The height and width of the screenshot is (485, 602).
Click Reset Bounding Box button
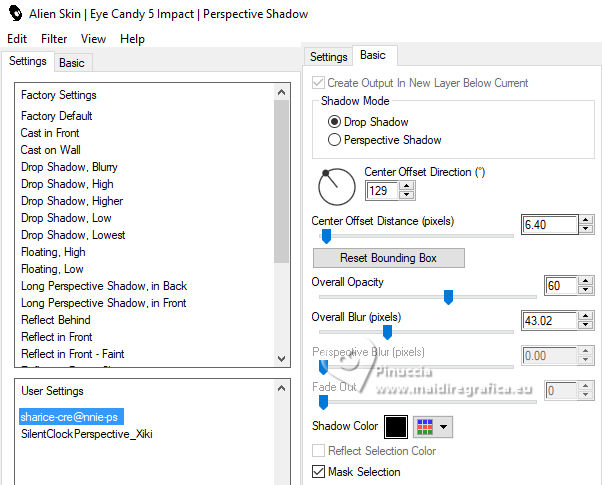(389, 258)
